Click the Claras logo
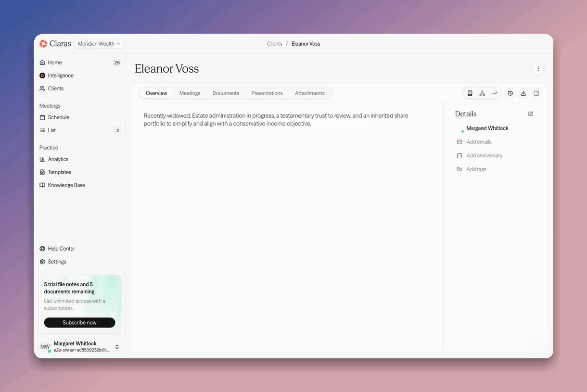Viewport: 587px width, 392px height. [x=55, y=44]
